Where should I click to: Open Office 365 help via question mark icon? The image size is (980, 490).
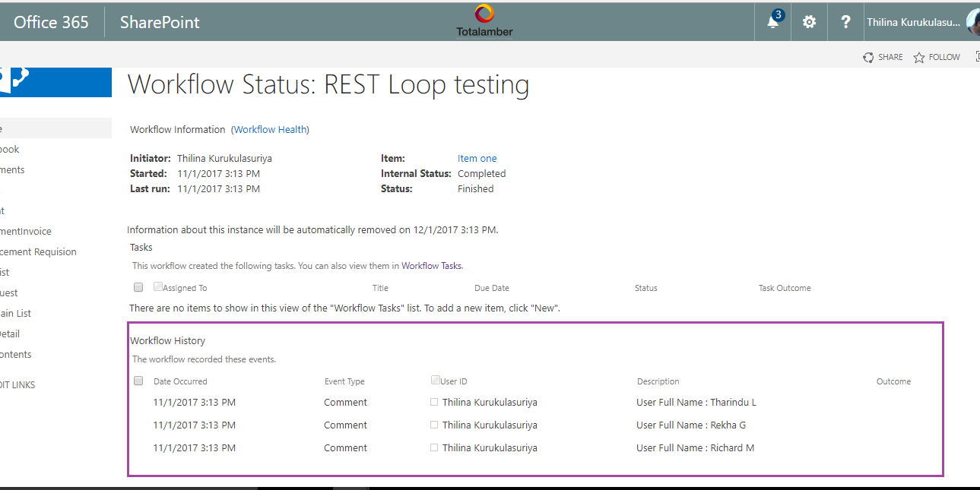[845, 22]
